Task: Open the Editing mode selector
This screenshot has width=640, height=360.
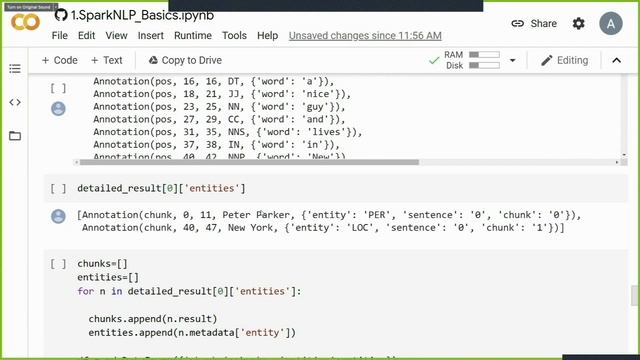Action: (x=565, y=60)
